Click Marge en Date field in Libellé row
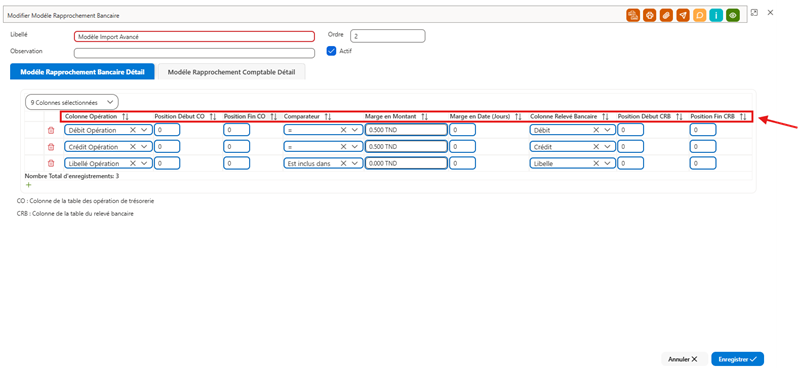The image size is (798, 368). tap(463, 164)
